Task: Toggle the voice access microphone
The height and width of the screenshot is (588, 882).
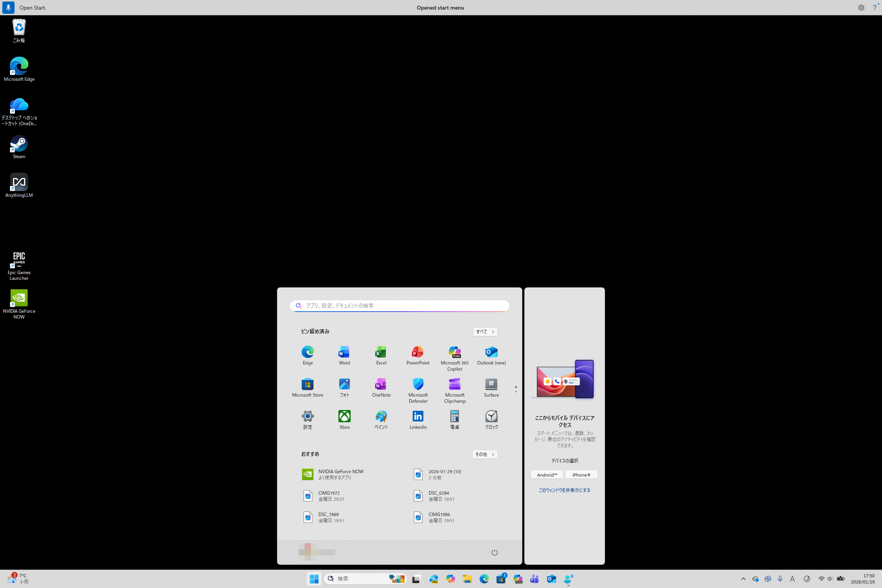Action: click(8, 8)
